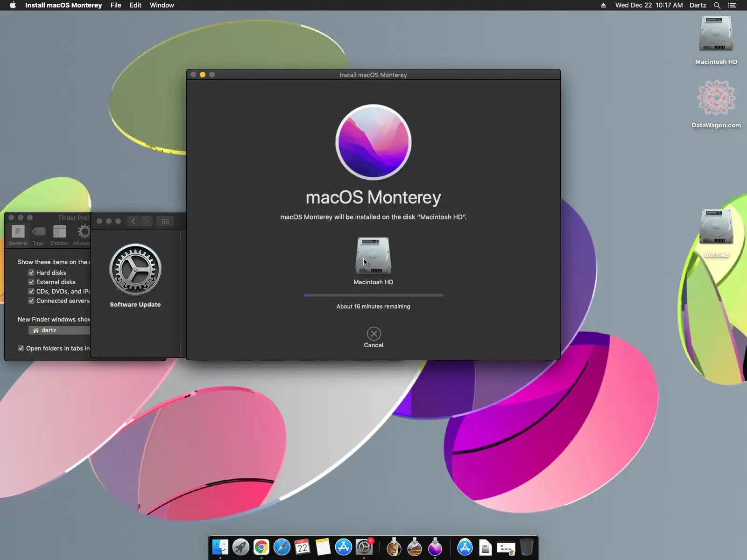
Task: Open the disk image document in the Dock
Action: pos(486,547)
